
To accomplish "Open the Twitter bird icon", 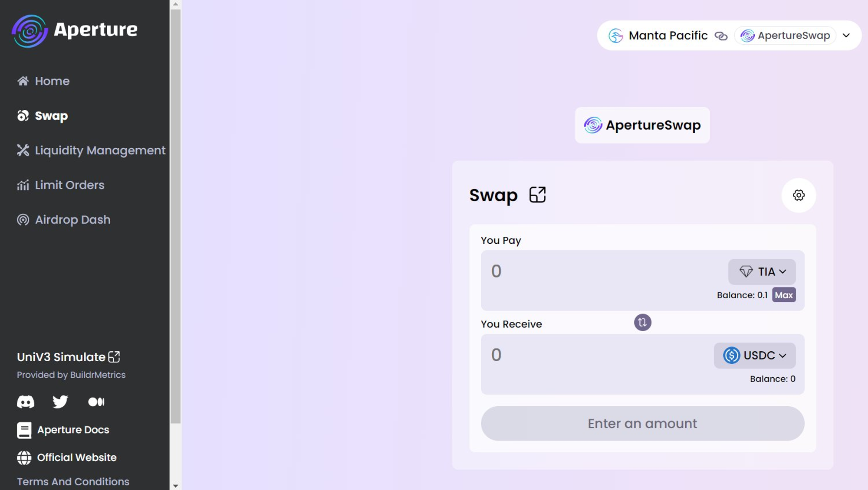I will [x=60, y=402].
